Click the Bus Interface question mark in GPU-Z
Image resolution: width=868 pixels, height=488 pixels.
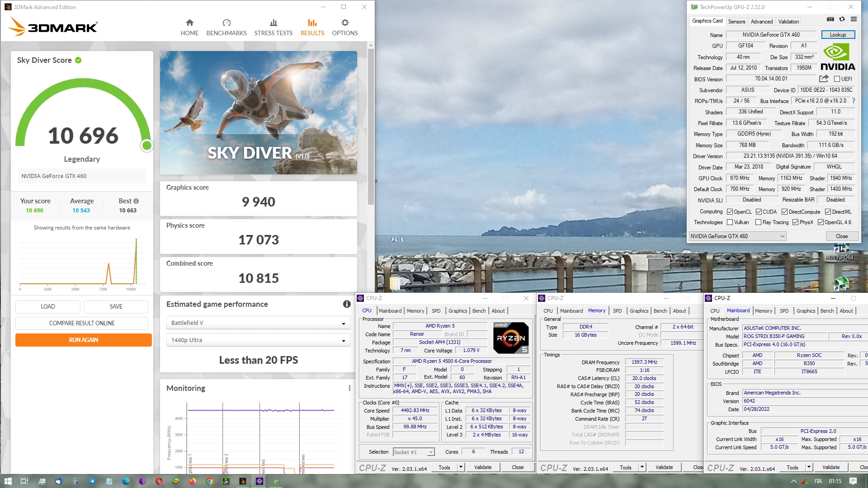854,101
